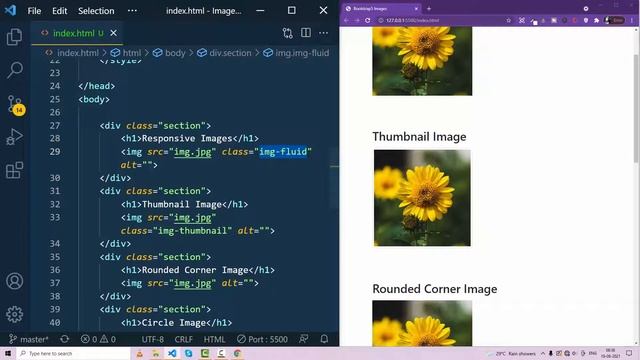The image size is (640, 360).
Task: Click index.html in the breadcrumb
Action: click(78, 53)
